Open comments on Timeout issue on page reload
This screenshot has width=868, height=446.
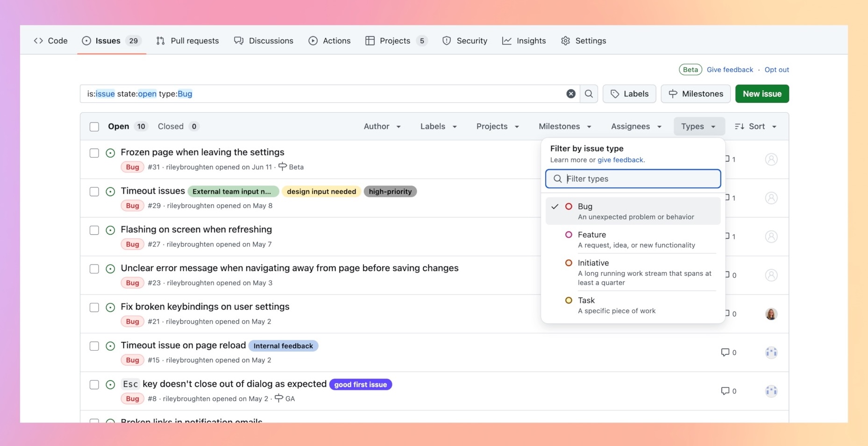(728, 352)
